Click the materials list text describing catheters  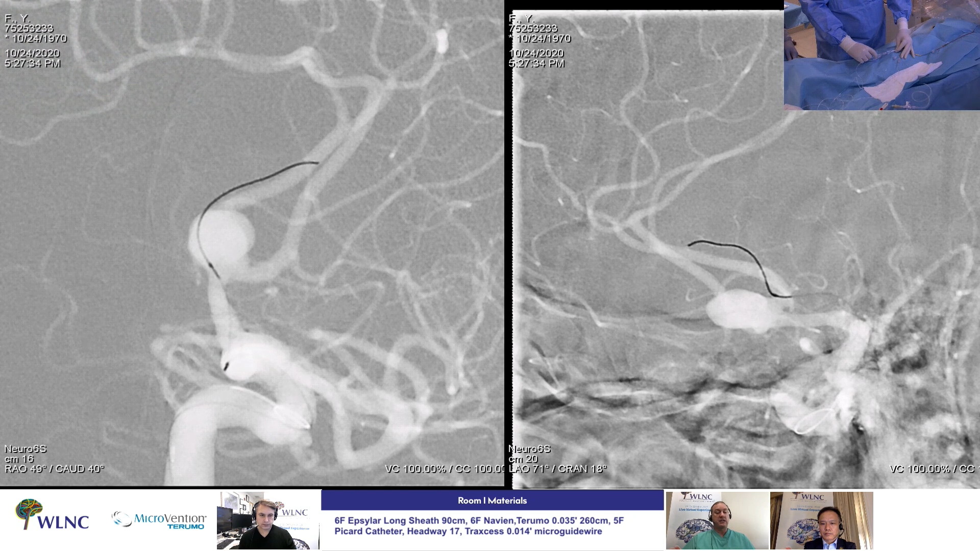479,526
